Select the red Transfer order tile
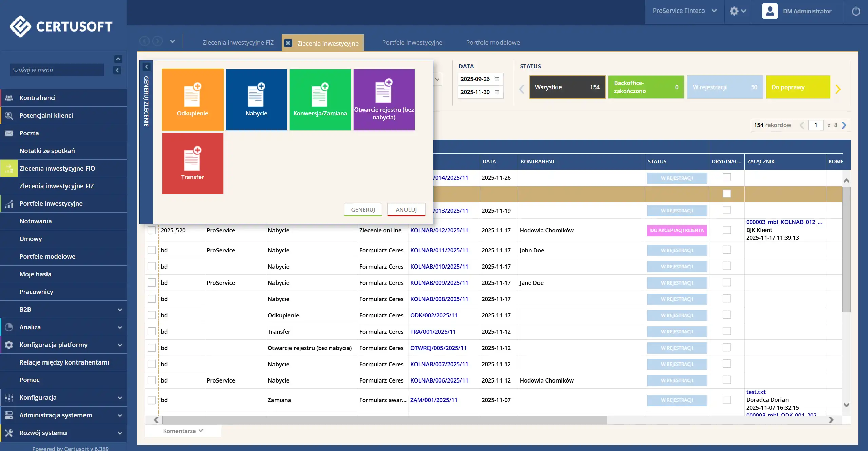Screen dimensions: 868x451 click(x=192, y=163)
